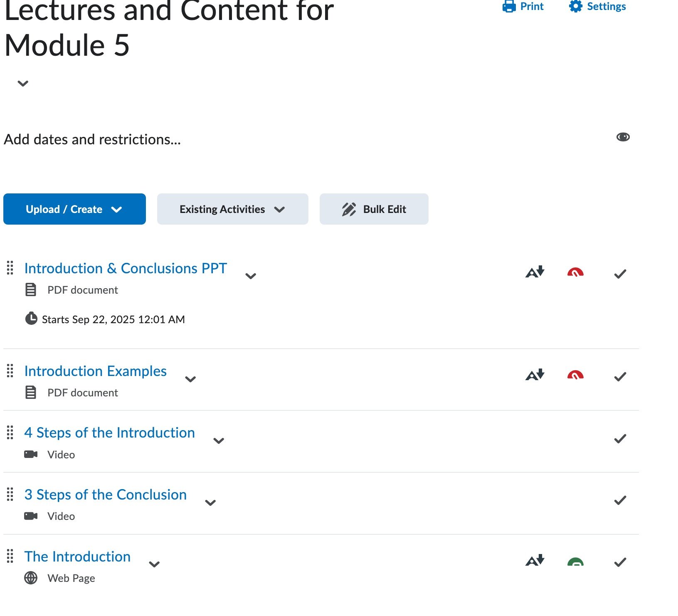Open the Upload / Create menu

tap(74, 209)
